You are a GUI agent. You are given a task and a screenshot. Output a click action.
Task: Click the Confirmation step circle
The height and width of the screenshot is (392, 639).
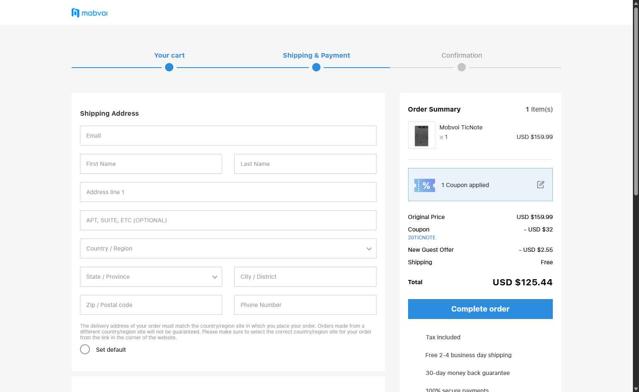[x=461, y=67]
